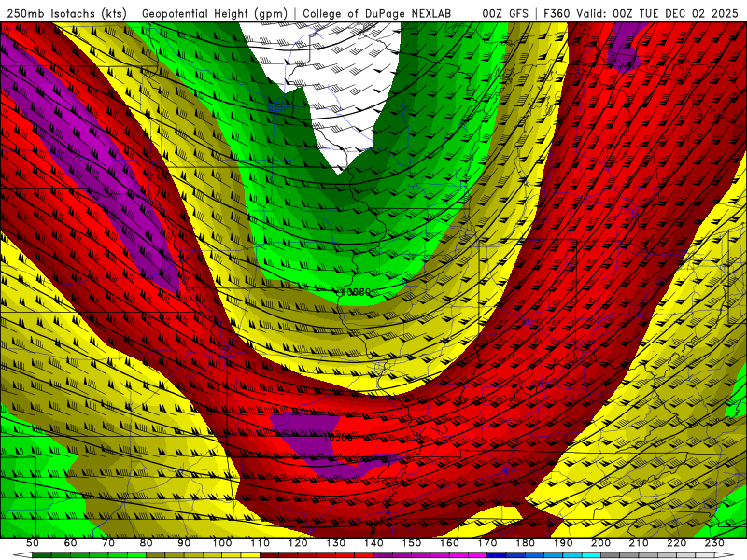Click the dark purple swatch just above 140

383,554
